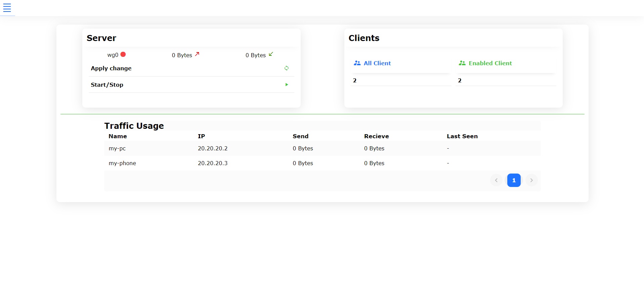This screenshot has width=644, height=303.
Task: Click the Traffic Usage heading
Action: 134,126
